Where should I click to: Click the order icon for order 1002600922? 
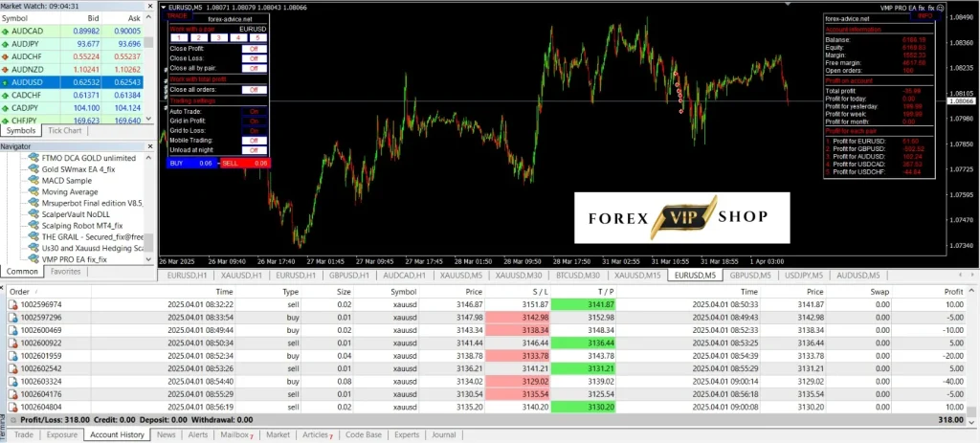coord(12,343)
